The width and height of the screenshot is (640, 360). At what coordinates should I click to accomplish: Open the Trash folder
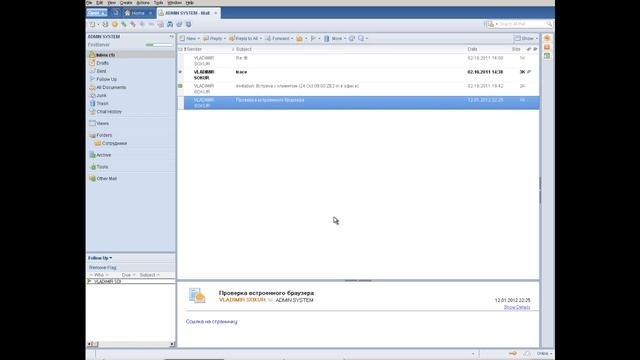point(102,104)
